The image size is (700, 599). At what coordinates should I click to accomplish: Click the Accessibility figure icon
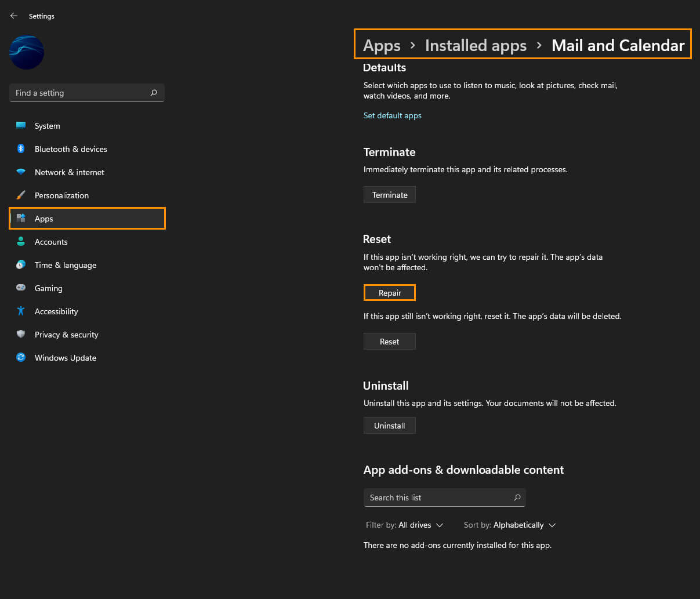tap(21, 311)
